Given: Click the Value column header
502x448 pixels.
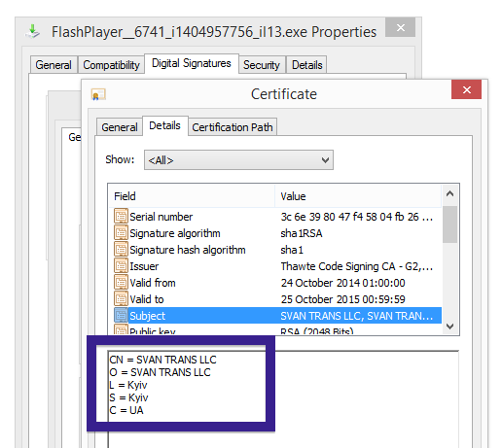Looking at the screenshot, I should 358,196.
